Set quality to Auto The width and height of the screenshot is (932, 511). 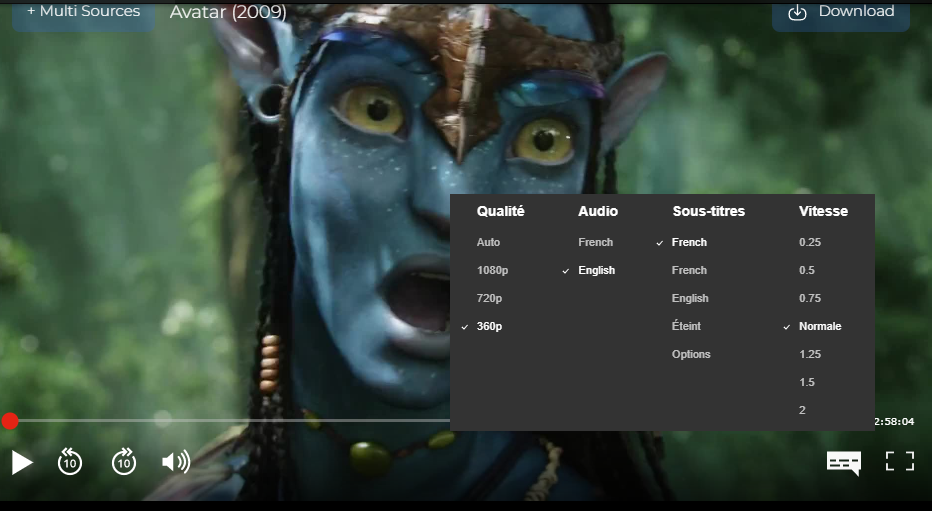[488, 242]
